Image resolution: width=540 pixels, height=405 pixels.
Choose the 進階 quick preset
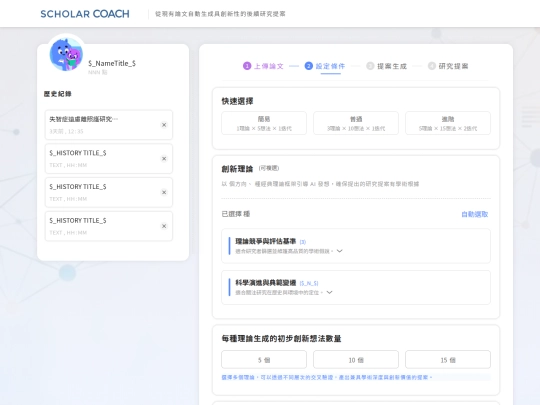click(x=448, y=123)
